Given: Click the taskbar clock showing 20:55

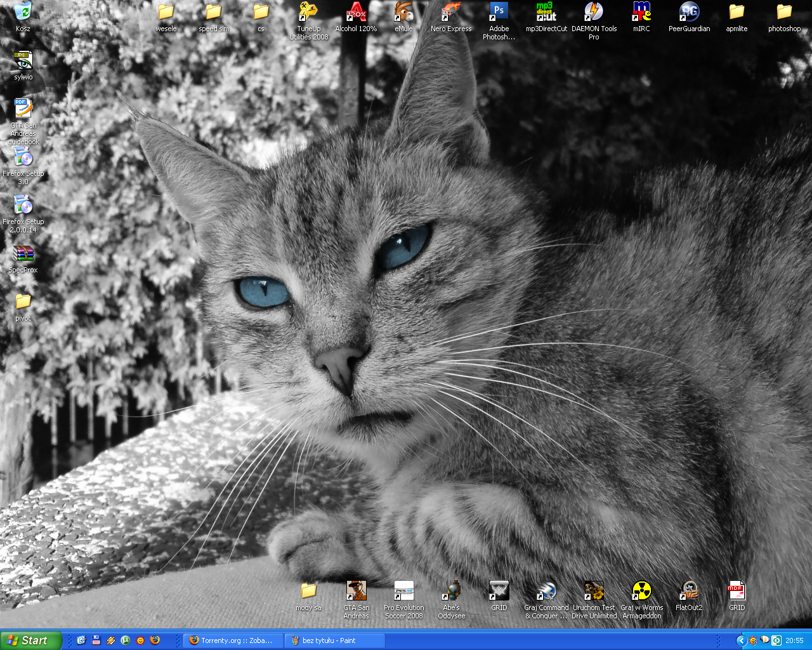Looking at the screenshot, I should [794, 640].
